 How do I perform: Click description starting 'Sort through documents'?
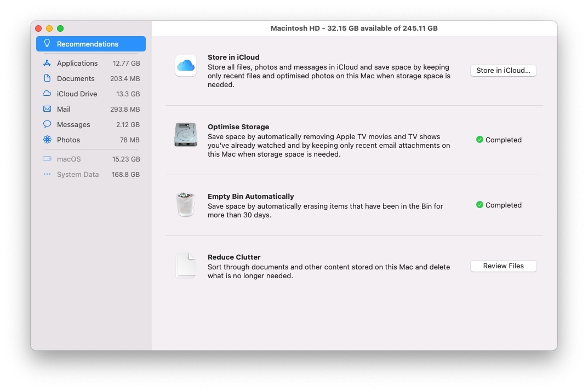tap(329, 272)
